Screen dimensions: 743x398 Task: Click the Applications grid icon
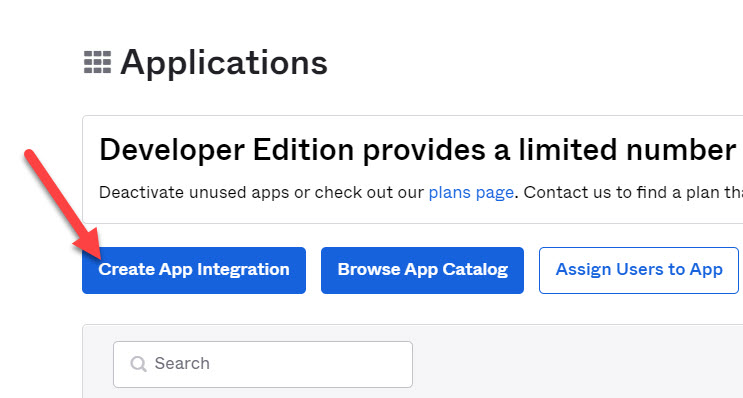click(x=97, y=62)
